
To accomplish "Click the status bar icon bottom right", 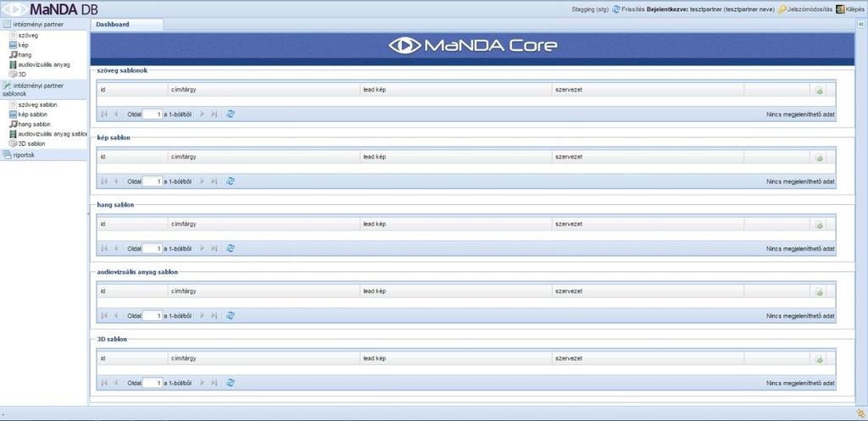I will click(861, 413).
